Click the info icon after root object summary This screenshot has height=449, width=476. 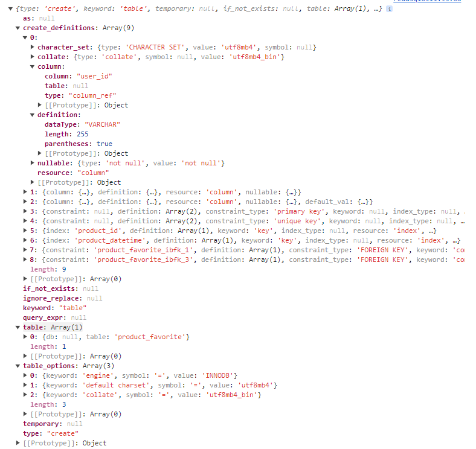pyautogui.click(x=389, y=9)
